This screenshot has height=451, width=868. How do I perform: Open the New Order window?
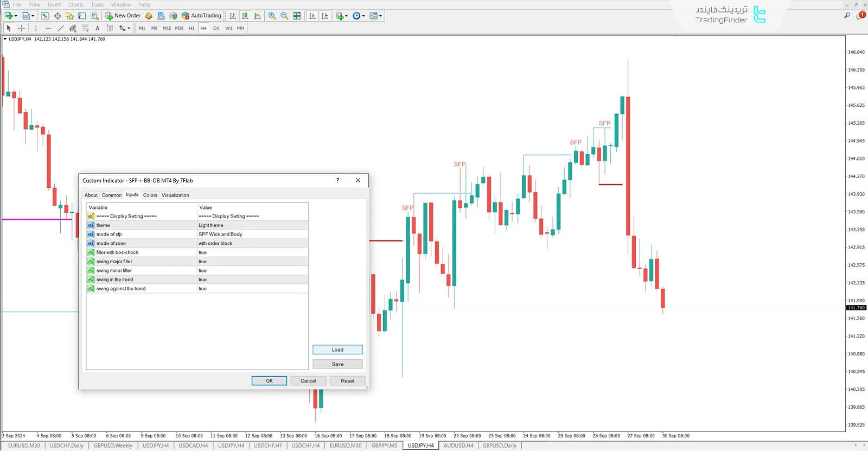(x=123, y=16)
